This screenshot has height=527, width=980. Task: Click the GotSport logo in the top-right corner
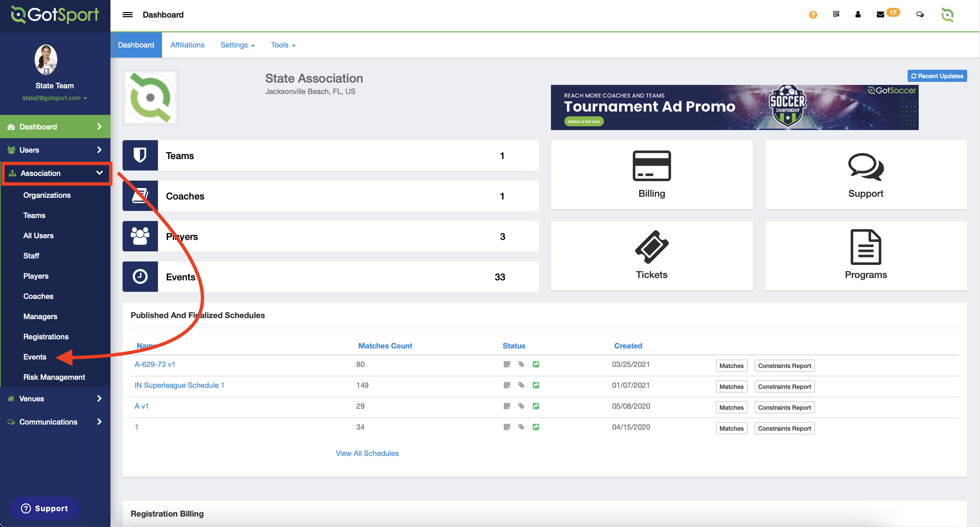coord(948,14)
